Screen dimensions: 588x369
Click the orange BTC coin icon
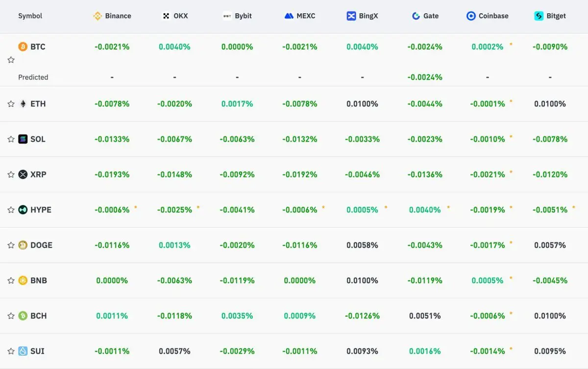click(23, 46)
